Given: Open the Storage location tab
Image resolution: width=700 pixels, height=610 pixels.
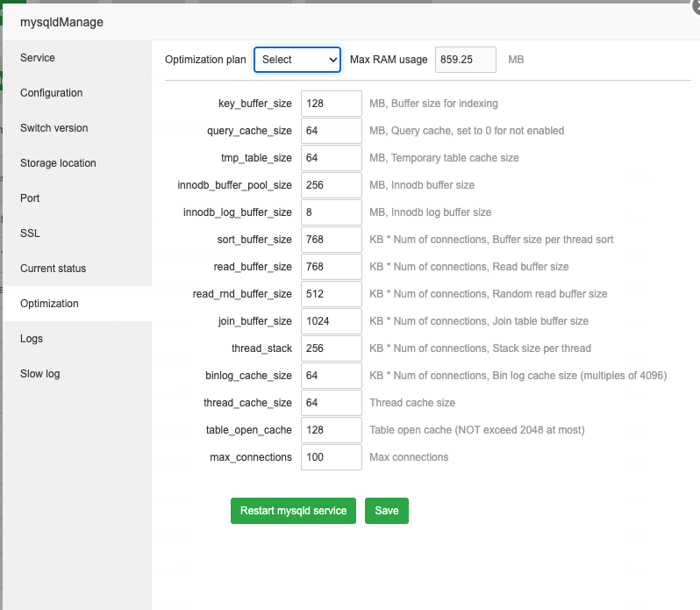Looking at the screenshot, I should coord(58,163).
